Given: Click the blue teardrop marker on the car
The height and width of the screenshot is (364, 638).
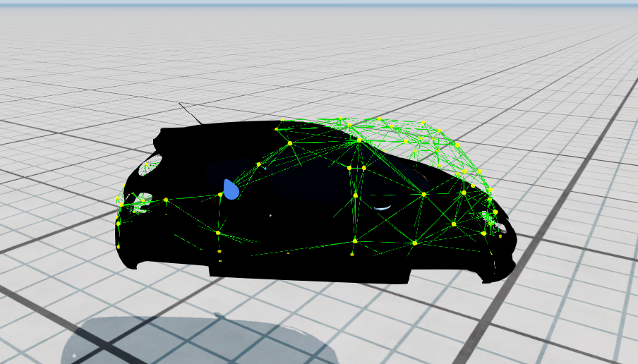Looking at the screenshot, I should tap(231, 190).
